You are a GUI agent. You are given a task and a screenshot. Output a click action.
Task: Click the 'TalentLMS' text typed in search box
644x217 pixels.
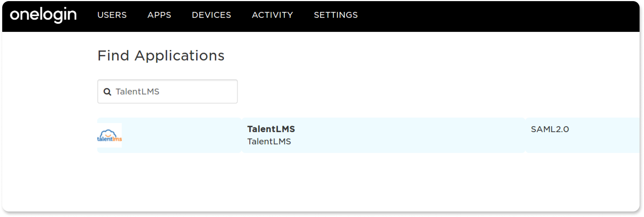coord(137,92)
